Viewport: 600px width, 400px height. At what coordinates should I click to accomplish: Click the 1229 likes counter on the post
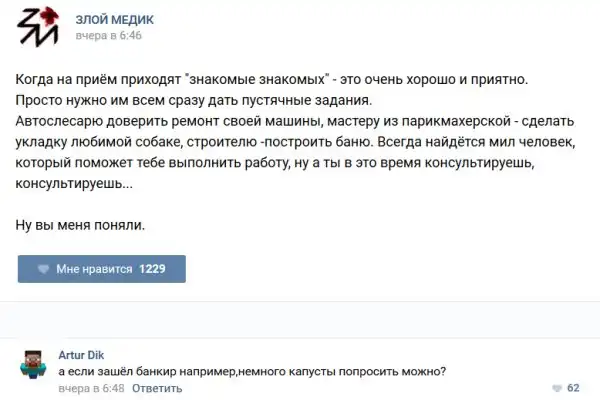(x=152, y=269)
